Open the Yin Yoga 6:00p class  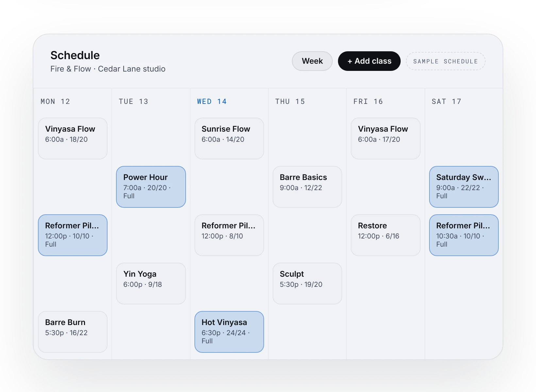[x=151, y=284]
